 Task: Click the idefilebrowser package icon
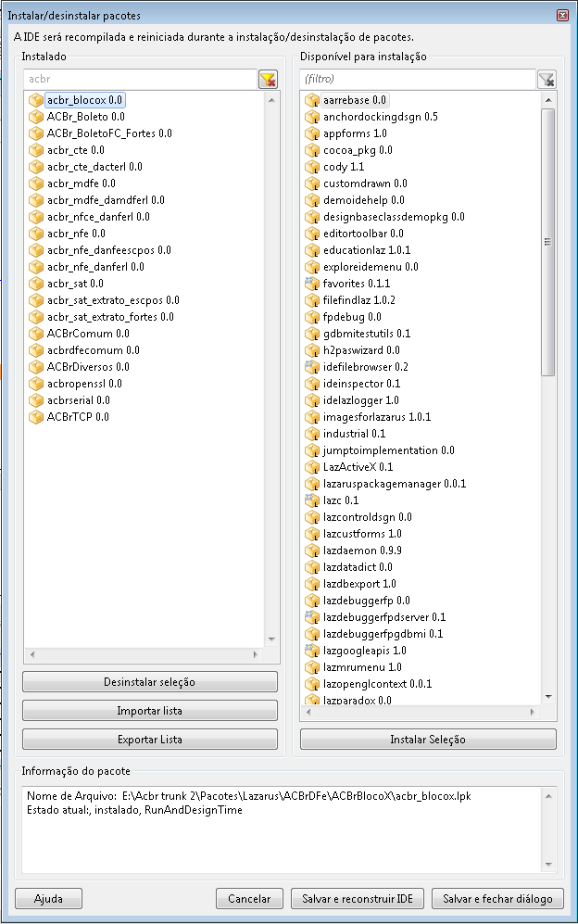pyautogui.click(x=311, y=367)
